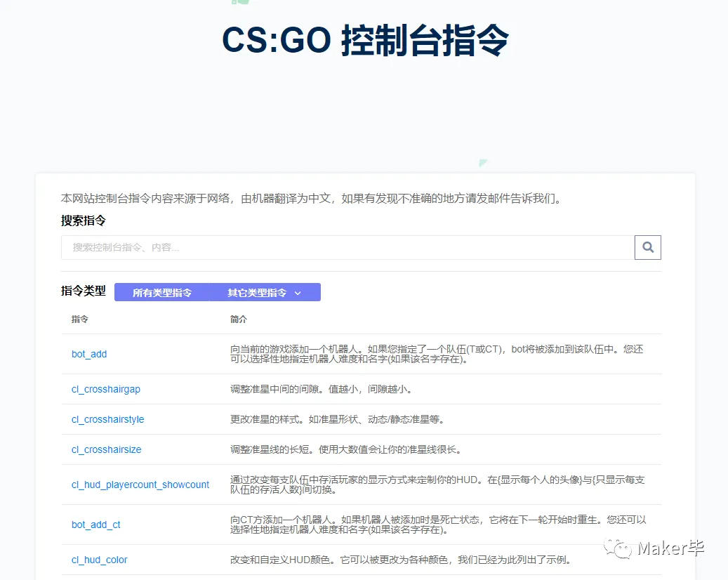The height and width of the screenshot is (580, 728).
Task: Click the machine-translation notice paragraph
Action: tap(312, 198)
